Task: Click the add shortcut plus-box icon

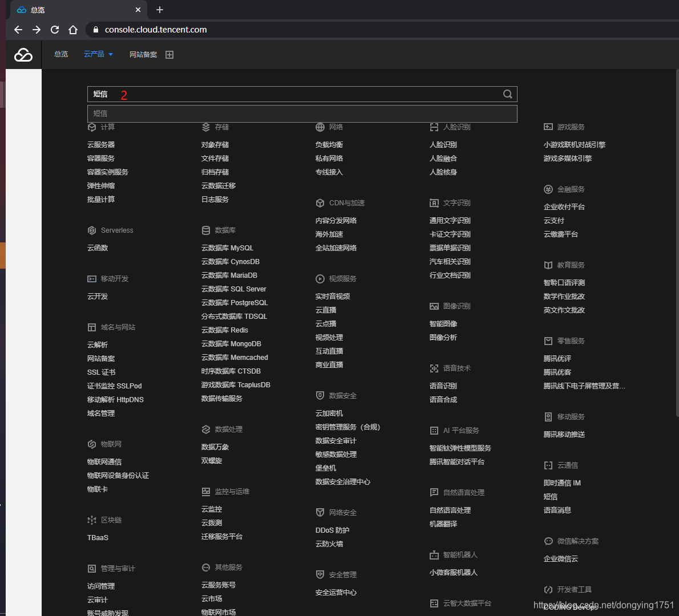Action: coord(169,55)
